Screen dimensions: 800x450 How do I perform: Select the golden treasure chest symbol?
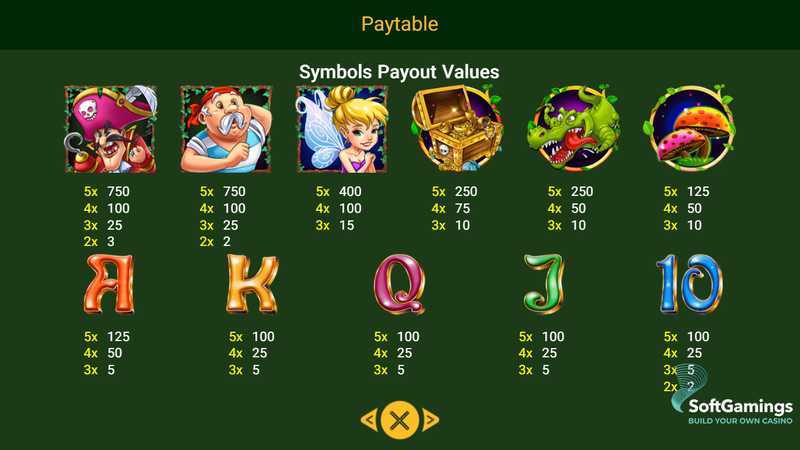click(457, 128)
